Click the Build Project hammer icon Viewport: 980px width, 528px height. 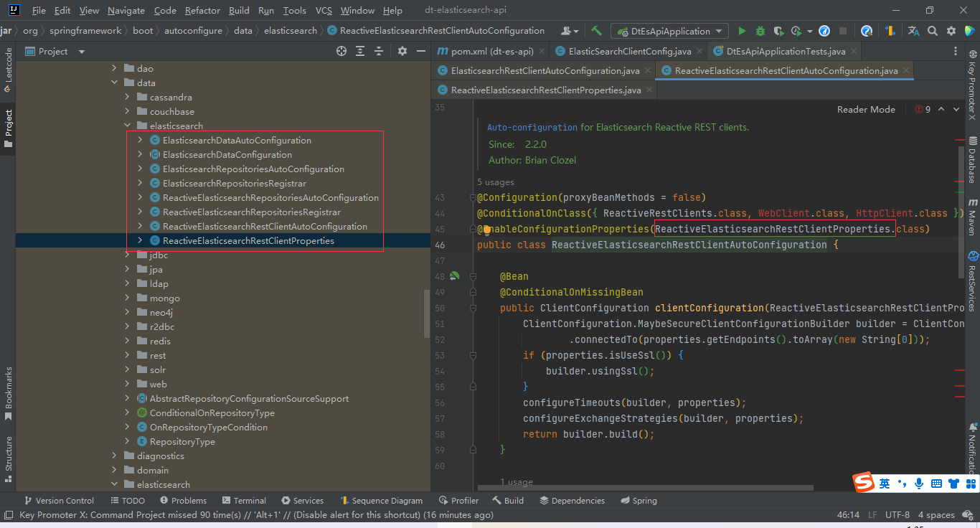(x=597, y=31)
